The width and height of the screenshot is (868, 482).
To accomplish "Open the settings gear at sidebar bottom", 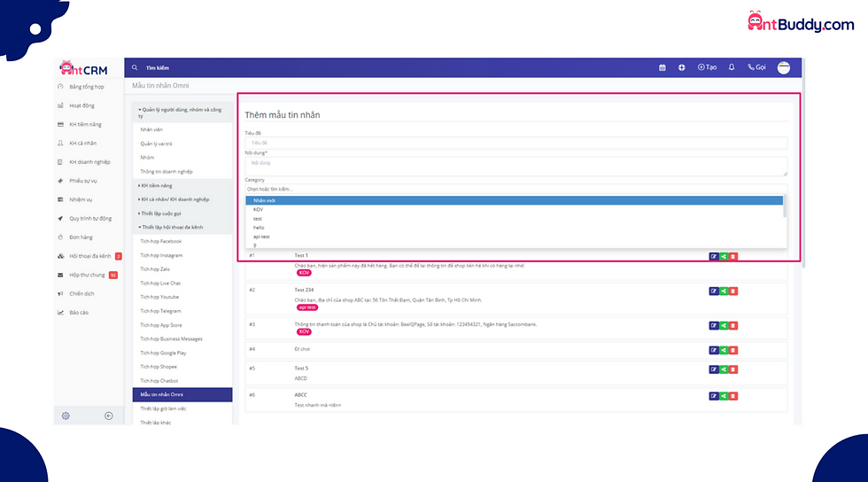I will 66,416.
